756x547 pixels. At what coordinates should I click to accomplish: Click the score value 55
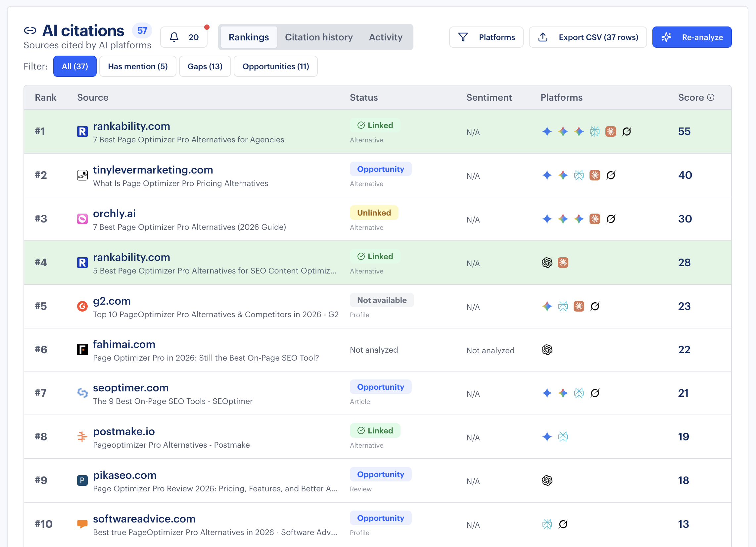684,131
